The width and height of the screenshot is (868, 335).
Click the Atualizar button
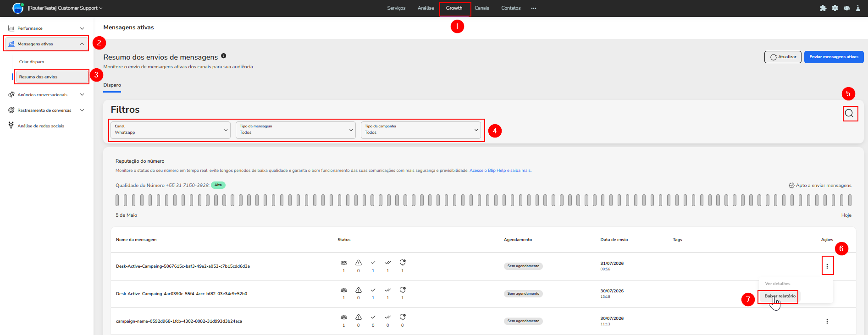(783, 57)
